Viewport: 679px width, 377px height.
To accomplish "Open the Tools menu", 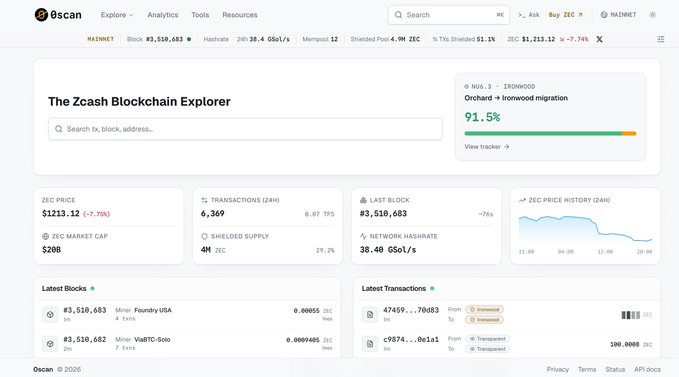I will pos(200,15).
